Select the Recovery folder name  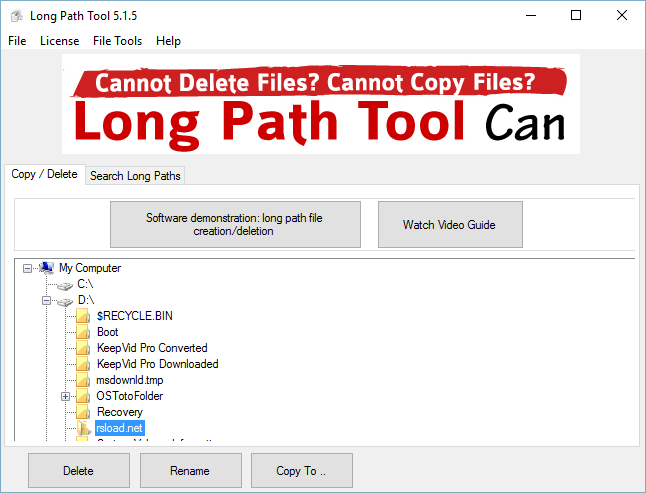(x=120, y=412)
